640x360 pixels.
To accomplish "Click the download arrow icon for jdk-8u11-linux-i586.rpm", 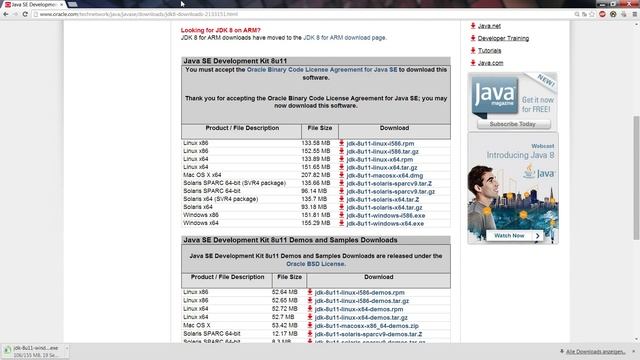I will (x=342, y=143).
